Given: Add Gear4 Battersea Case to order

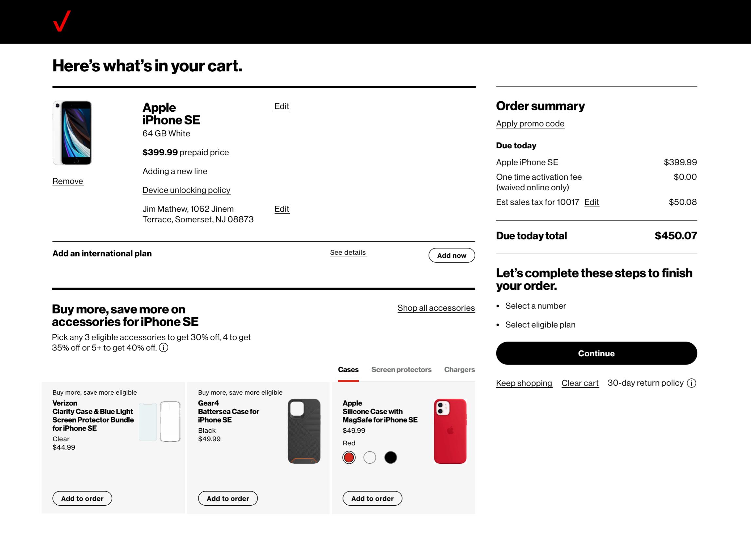Looking at the screenshot, I should point(228,498).
